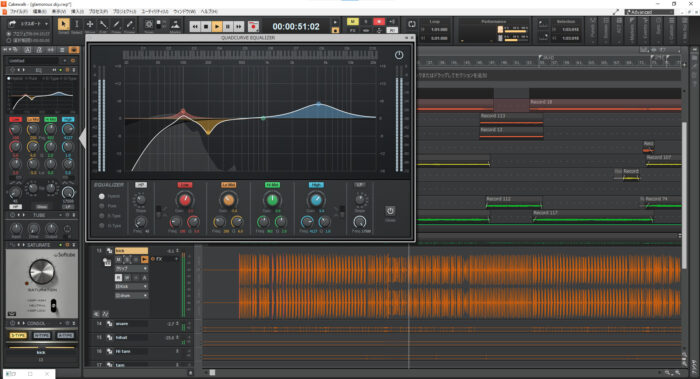The height and width of the screenshot is (379, 700).
Task: Open the Views menu
Action: point(58,11)
